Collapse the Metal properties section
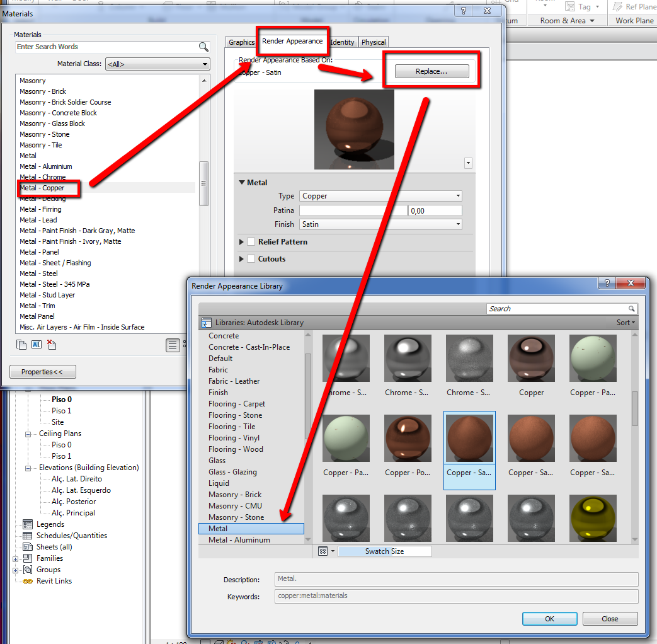657x644 pixels. [242, 182]
